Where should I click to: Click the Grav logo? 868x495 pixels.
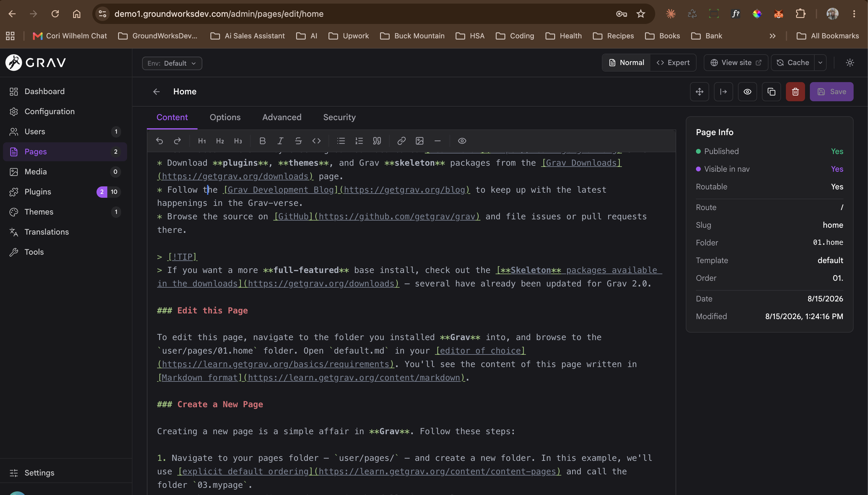pos(36,63)
